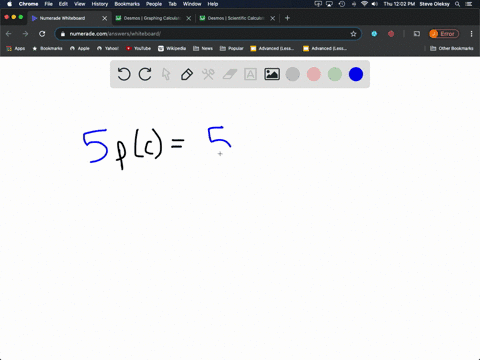Open the Chrome menu
Image resolution: width=480 pixels, height=360 pixels.
pos(28,4)
